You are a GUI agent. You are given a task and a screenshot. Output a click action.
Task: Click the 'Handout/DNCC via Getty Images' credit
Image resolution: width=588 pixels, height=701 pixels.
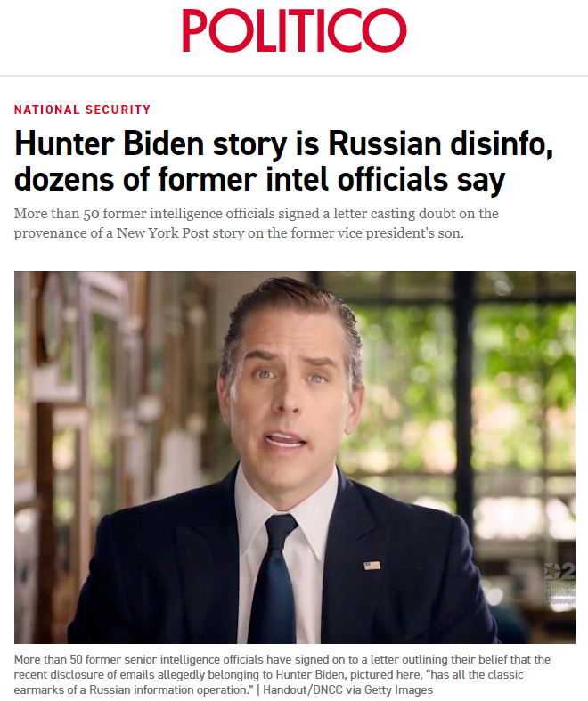pyautogui.click(x=347, y=689)
